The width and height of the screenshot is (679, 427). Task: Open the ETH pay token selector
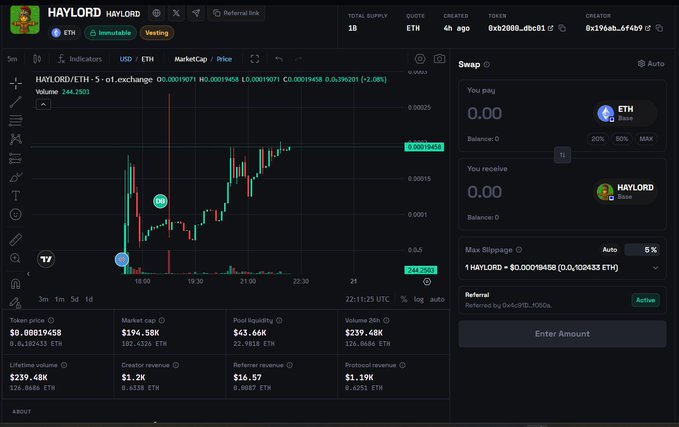626,113
